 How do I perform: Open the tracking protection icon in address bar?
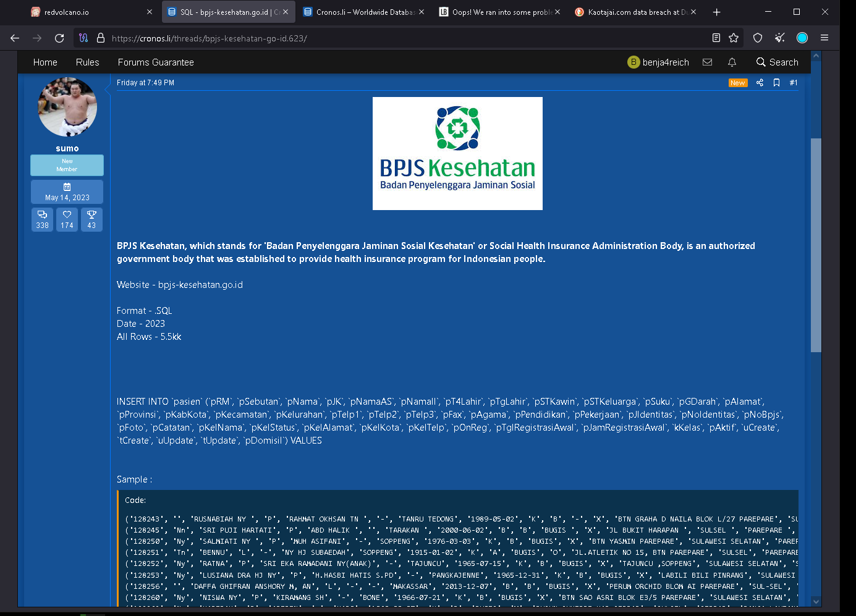point(83,38)
